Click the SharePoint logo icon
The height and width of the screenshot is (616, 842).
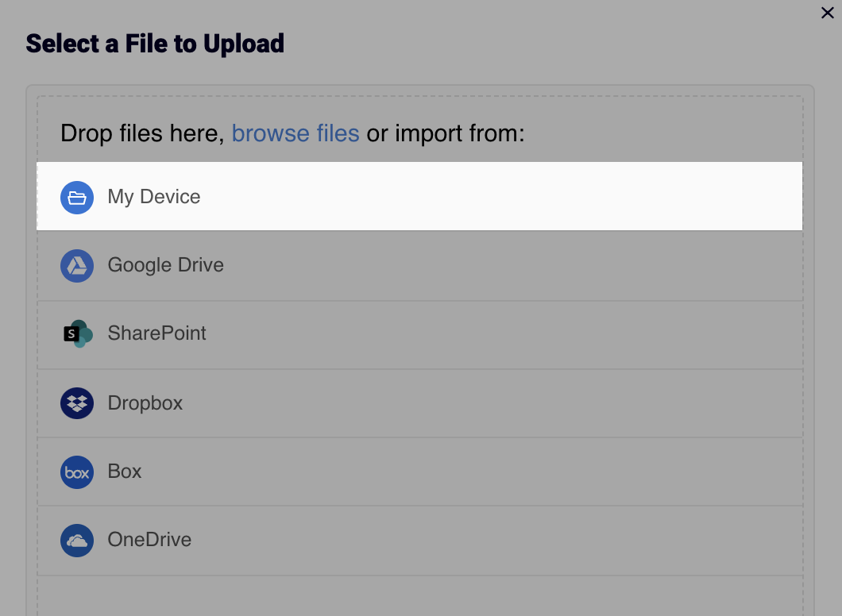pyautogui.click(x=77, y=334)
